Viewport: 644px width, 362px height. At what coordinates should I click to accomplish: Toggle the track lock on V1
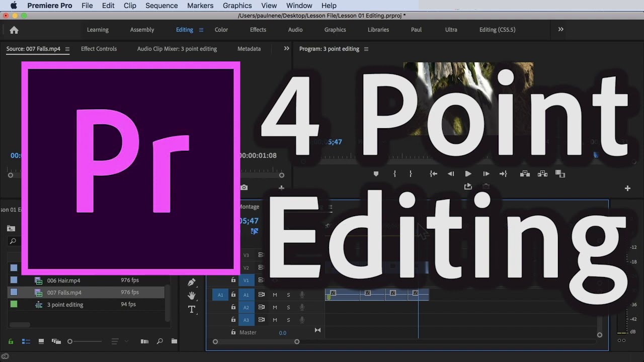point(233,280)
